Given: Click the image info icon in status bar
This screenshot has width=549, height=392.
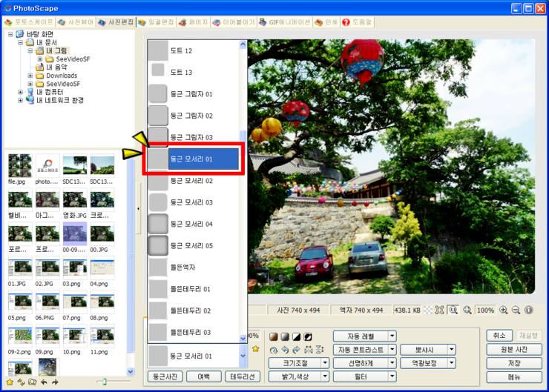Looking at the screenshot, I should [529, 310].
